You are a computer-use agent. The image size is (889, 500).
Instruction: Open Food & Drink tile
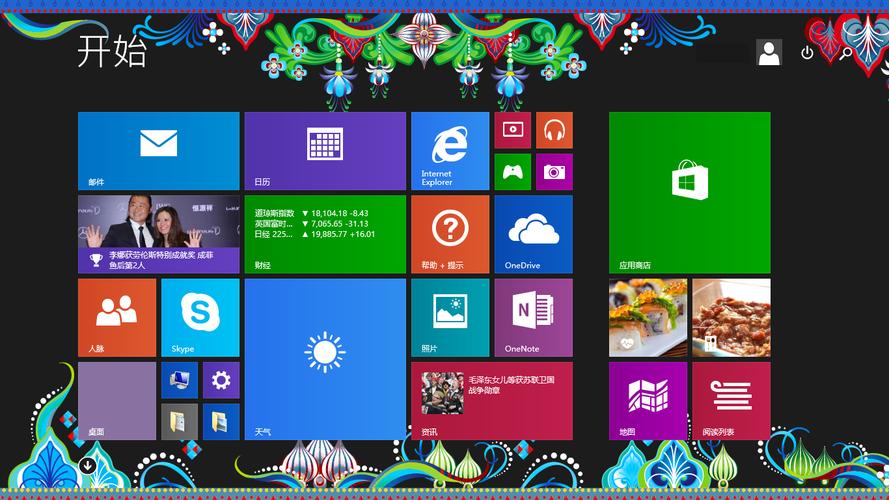[731, 317]
